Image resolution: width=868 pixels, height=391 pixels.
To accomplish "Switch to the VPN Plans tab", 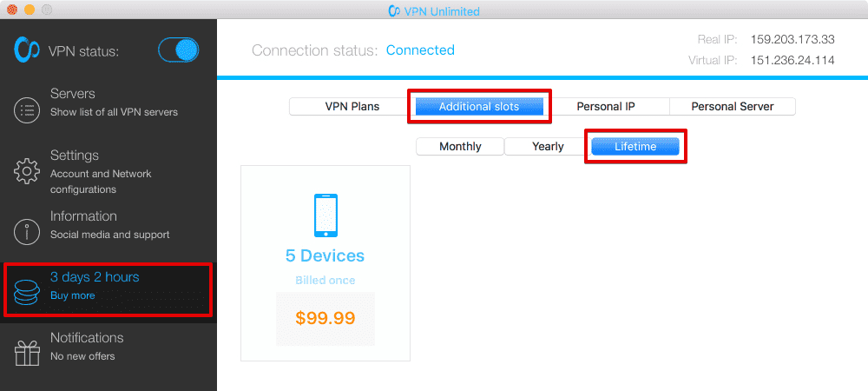I will pos(352,107).
